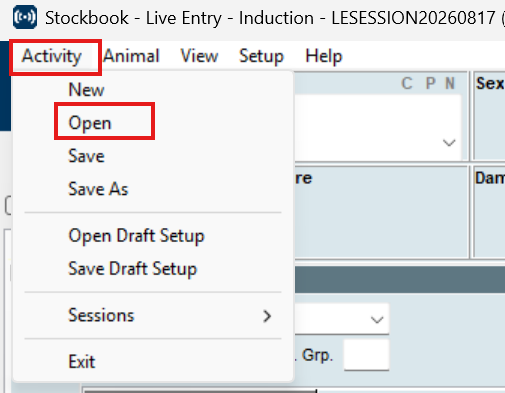Expand the dropdown chevron below C P N

[449, 143]
